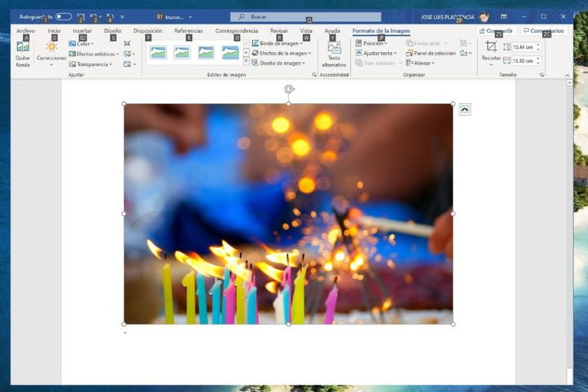
Task: Toggle the Autoguardado switch
Action: (63, 16)
